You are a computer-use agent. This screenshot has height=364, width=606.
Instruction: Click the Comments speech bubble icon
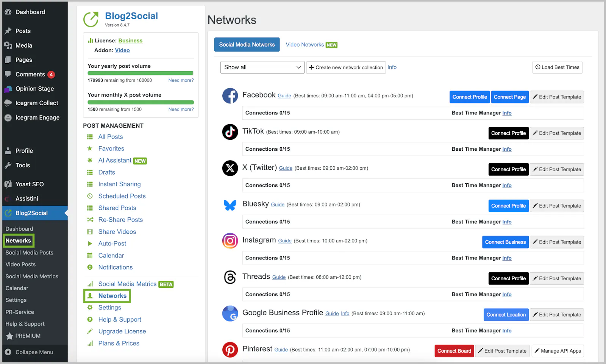[8, 74]
